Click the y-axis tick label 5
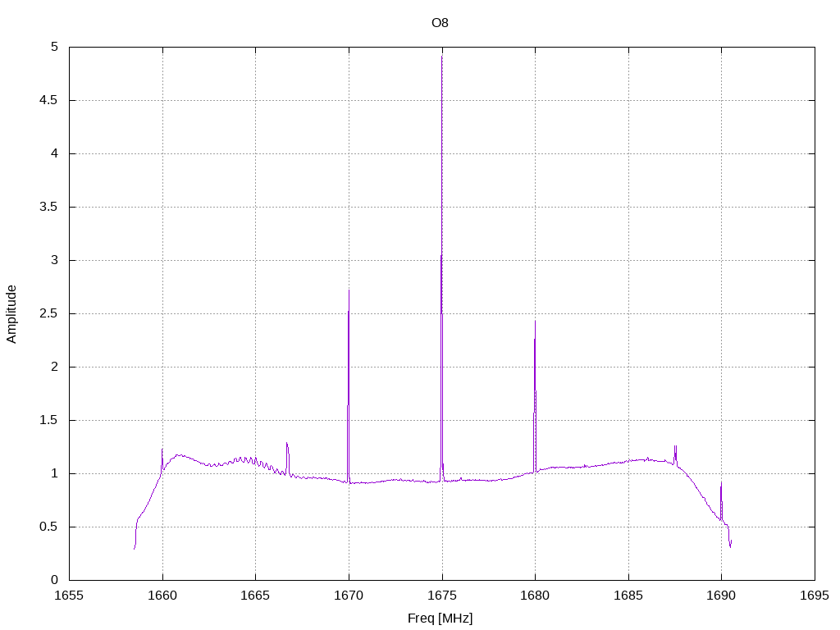The image size is (840, 630). pos(55,47)
